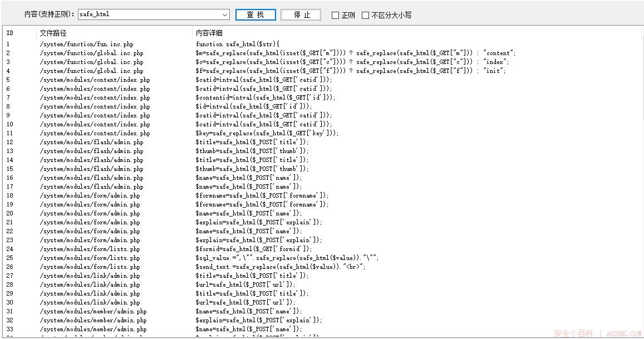This screenshot has width=644, height=339.
Task: Select result row 2 in global.inc.php
Action: 91,53
